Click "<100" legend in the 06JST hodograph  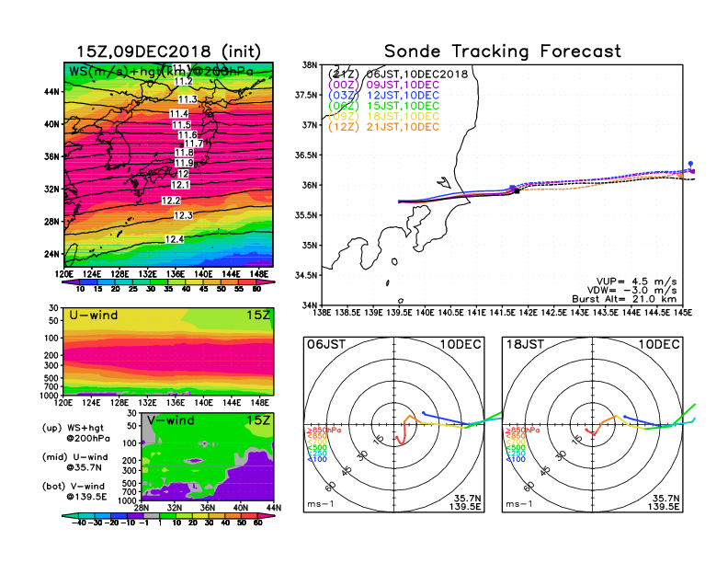[317, 459]
